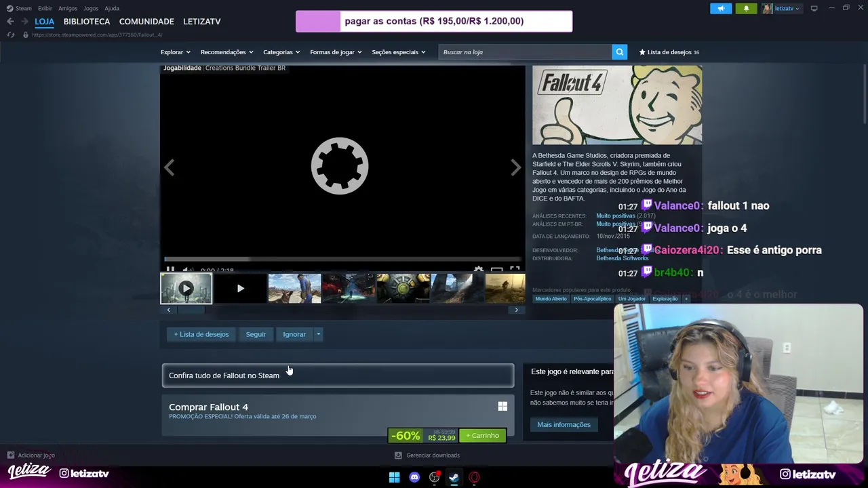This screenshot has width=868, height=488.
Task: Open the Ajuda menu
Action: [112, 8]
